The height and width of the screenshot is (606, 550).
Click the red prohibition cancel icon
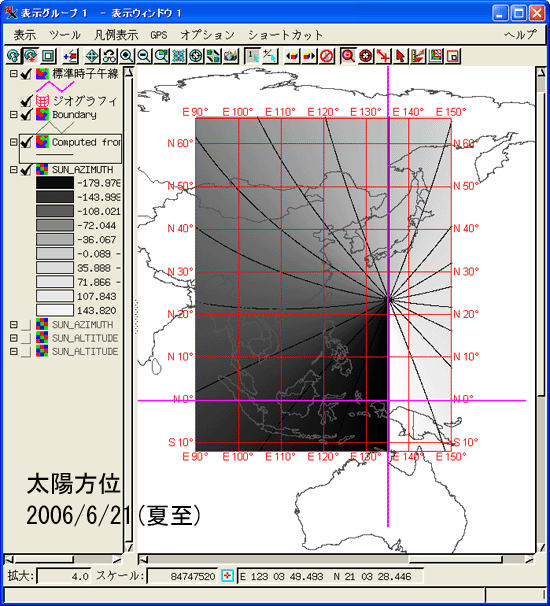coord(327,56)
